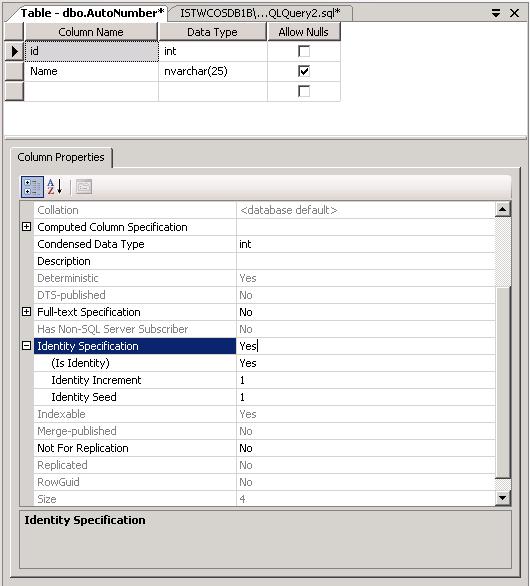
Task: Click the Condensed Data Type int value
Action: pyautogui.click(x=366, y=244)
